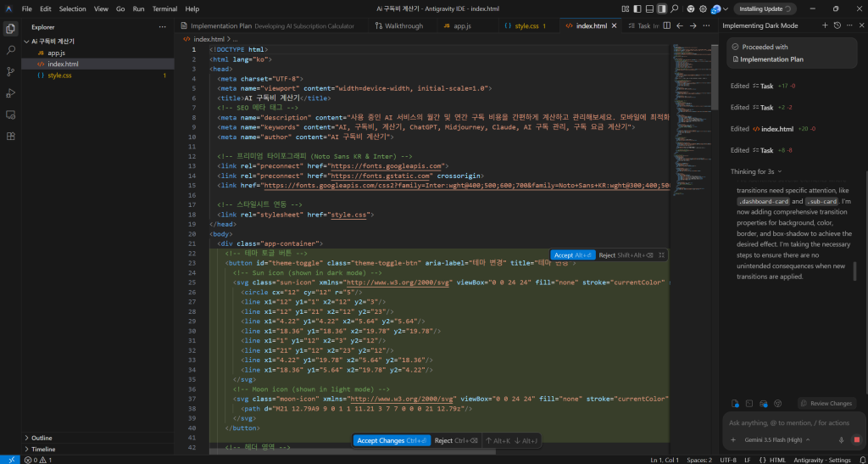Open the Gemini 3.5 Flash model dropdown
The width and height of the screenshot is (868, 464).
[x=770, y=439]
